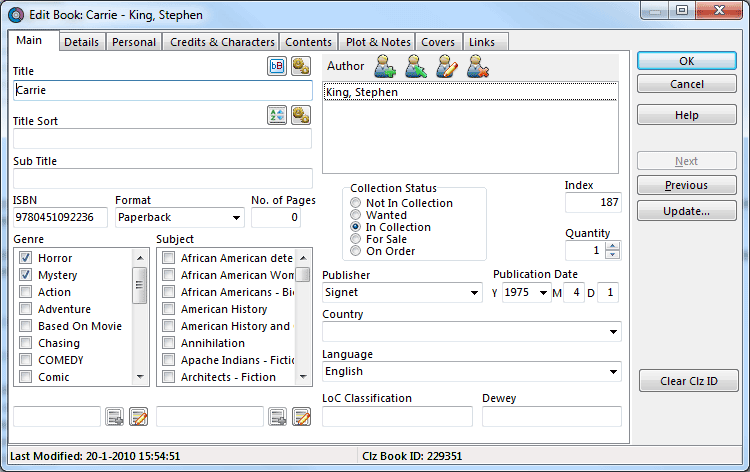750x472 pixels.
Task: Click the edit author pencil icon
Action: (447, 67)
